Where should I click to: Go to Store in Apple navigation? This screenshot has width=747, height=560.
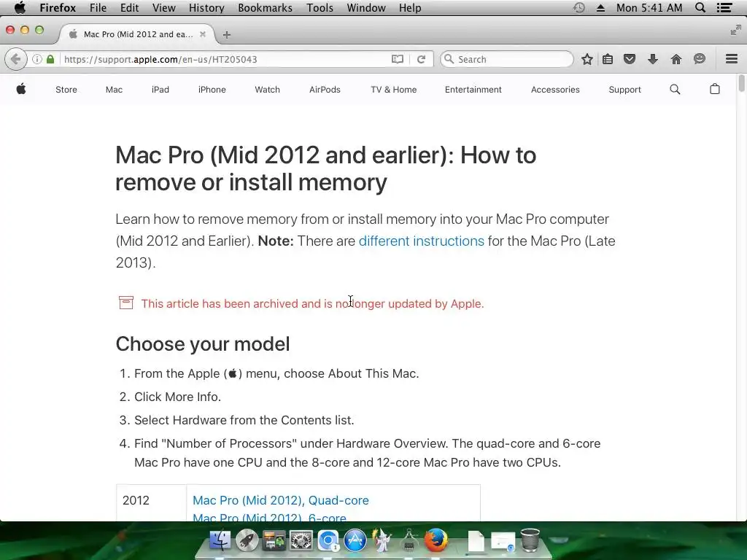(66, 90)
